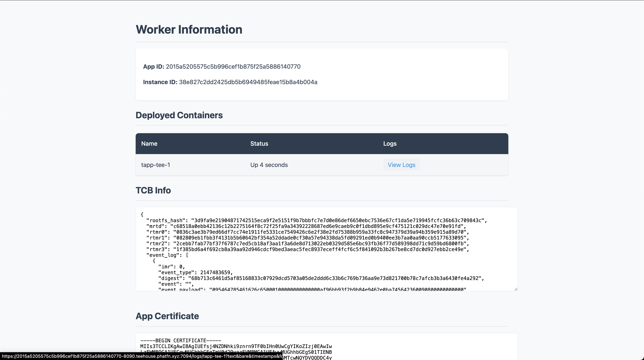Open View Logs for tapp-tee-1

[x=401, y=165]
